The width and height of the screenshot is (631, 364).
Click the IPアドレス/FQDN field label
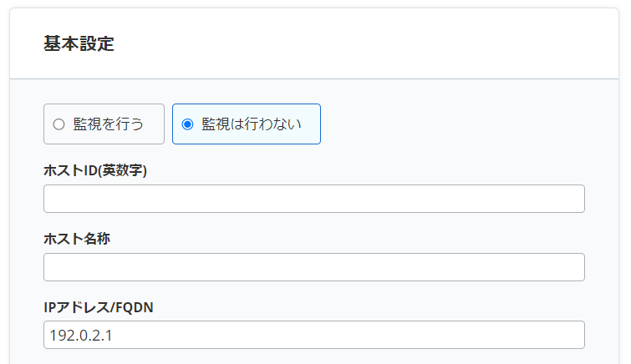click(x=99, y=307)
